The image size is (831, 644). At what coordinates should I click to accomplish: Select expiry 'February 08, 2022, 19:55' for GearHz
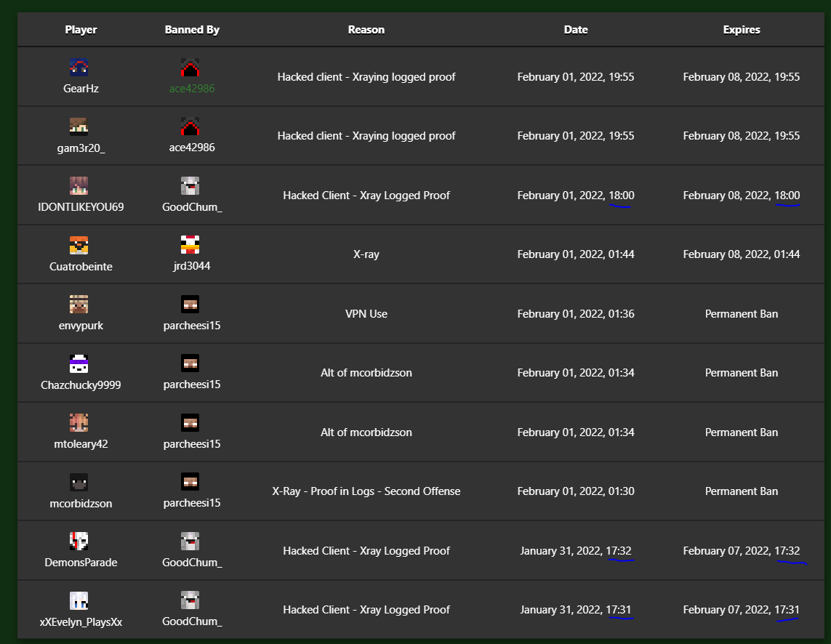click(742, 77)
